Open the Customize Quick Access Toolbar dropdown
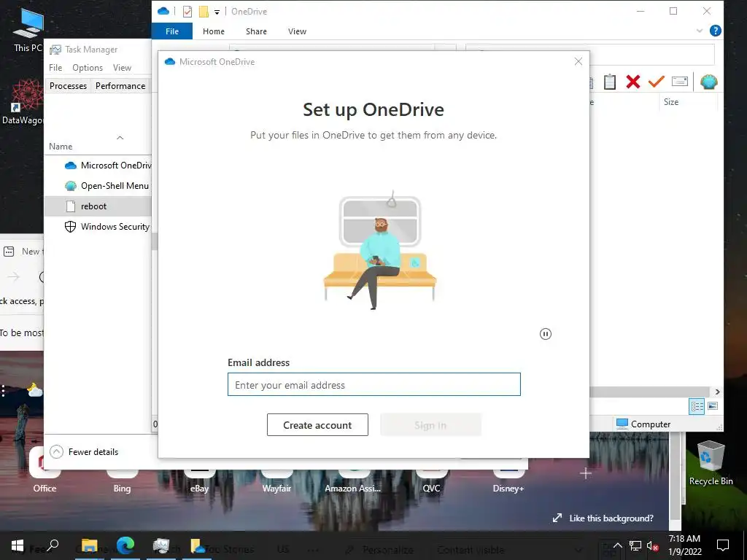Image resolution: width=747 pixels, height=560 pixels. point(217,12)
